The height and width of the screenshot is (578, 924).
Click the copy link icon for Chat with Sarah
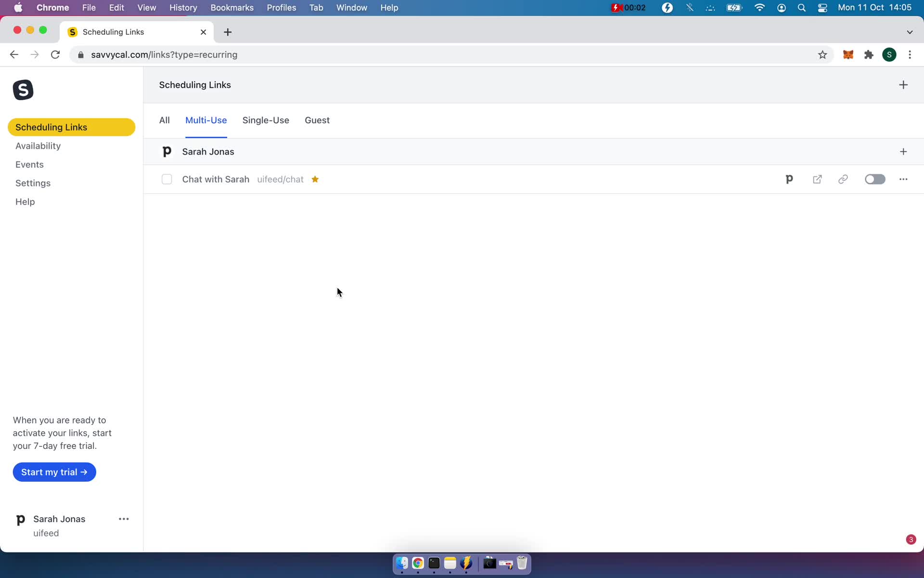point(842,179)
